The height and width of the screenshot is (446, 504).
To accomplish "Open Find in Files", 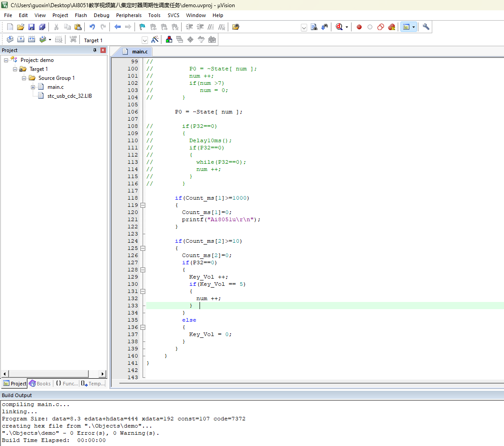I will pyautogui.click(x=235, y=27).
